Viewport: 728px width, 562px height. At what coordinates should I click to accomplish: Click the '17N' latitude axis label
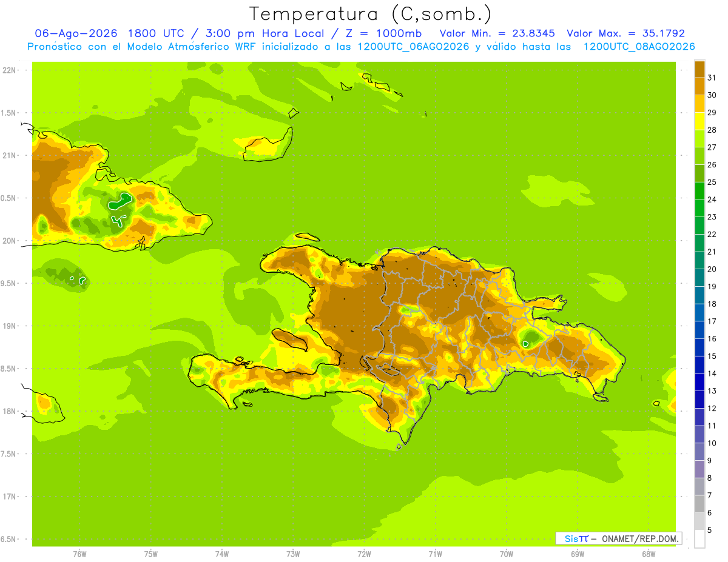pyautogui.click(x=9, y=497)
